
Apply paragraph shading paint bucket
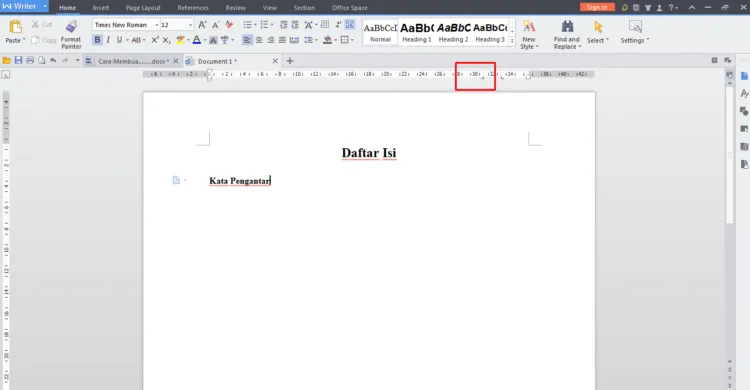[327, 40]
